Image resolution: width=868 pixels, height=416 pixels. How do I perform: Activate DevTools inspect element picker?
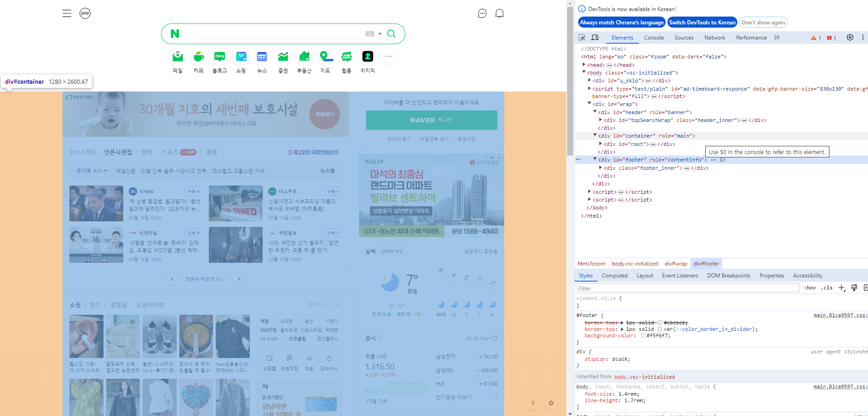tap(582, 37)
